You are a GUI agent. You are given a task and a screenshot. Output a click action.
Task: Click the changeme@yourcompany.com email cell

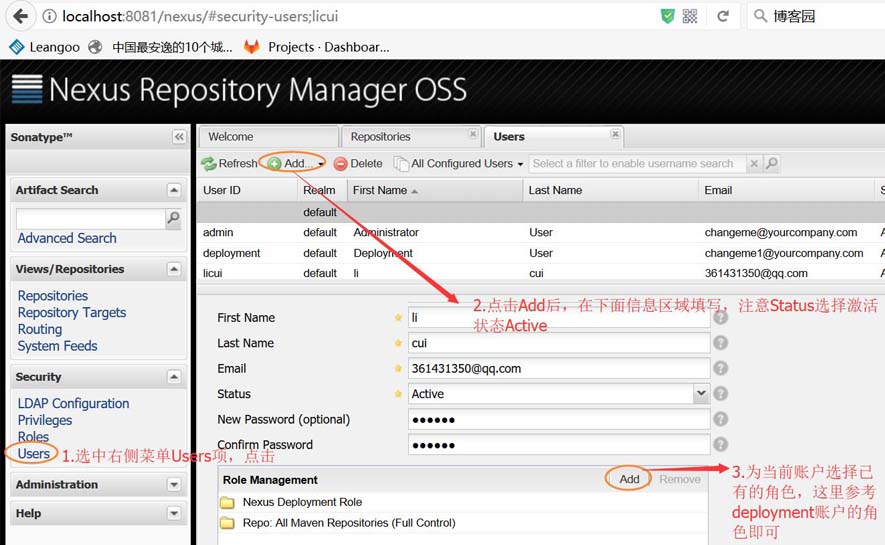tap(781, 232)
